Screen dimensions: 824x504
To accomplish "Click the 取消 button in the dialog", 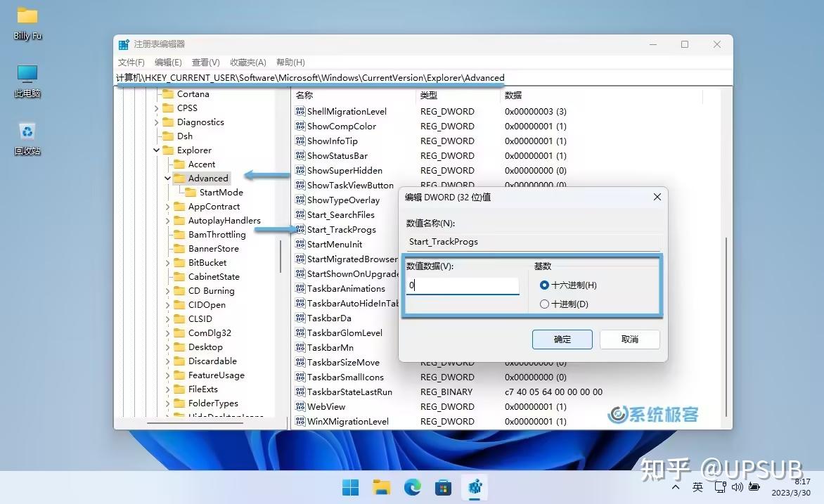I will click(x=629, y=340).
